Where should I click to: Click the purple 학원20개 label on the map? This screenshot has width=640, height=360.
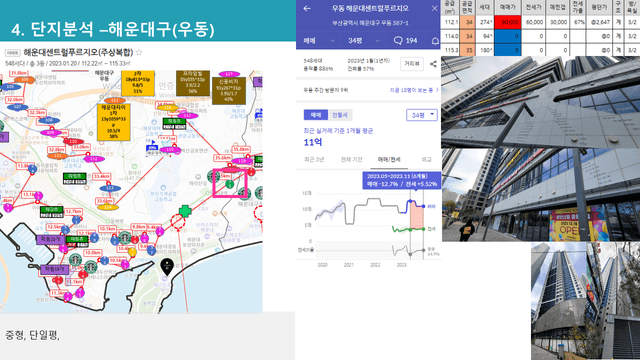coord(50,239)
